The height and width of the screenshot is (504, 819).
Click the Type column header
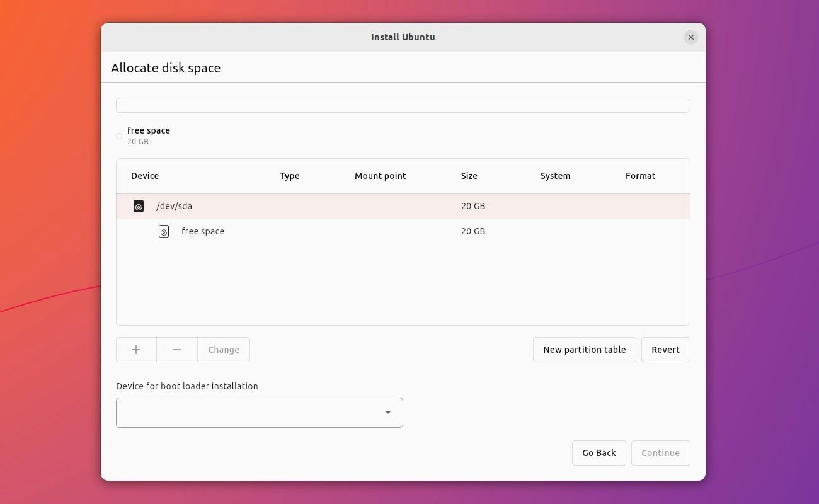pyautogui.click(x=290, y=176)
